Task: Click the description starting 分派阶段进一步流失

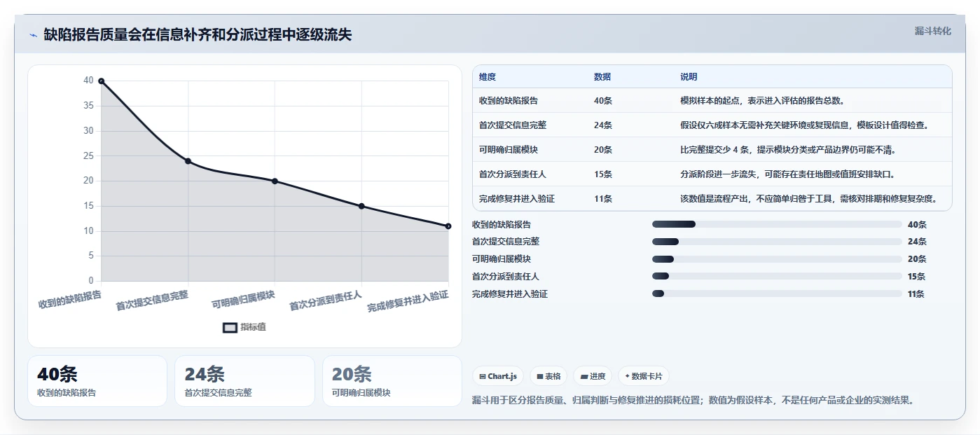Action: click(x=787, y=174)
